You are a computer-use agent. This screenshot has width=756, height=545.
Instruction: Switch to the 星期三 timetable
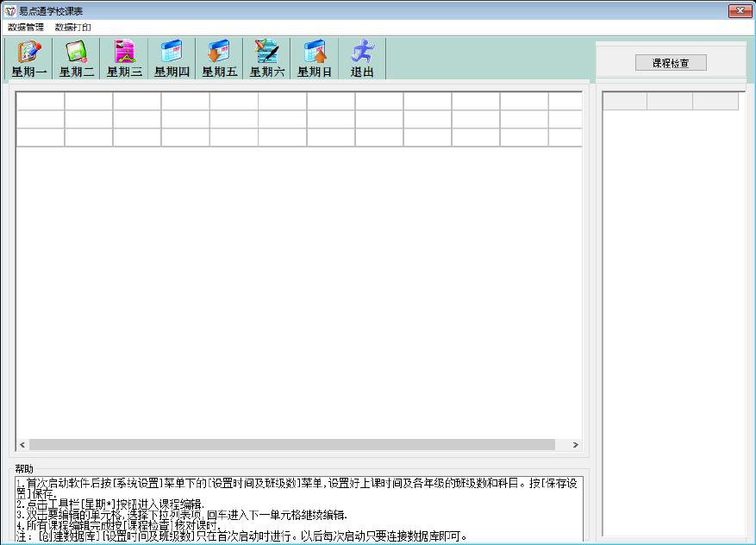coord(124,59)
